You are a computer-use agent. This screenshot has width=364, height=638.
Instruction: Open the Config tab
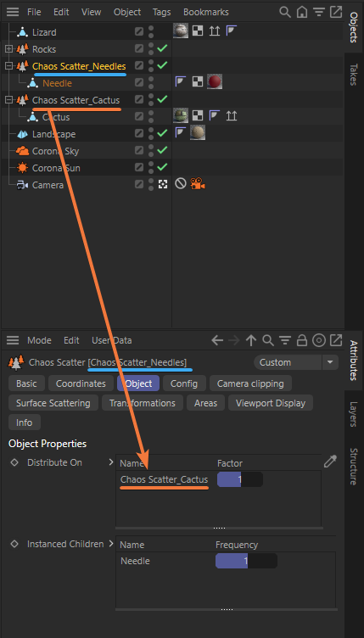(x=184, y=383)
